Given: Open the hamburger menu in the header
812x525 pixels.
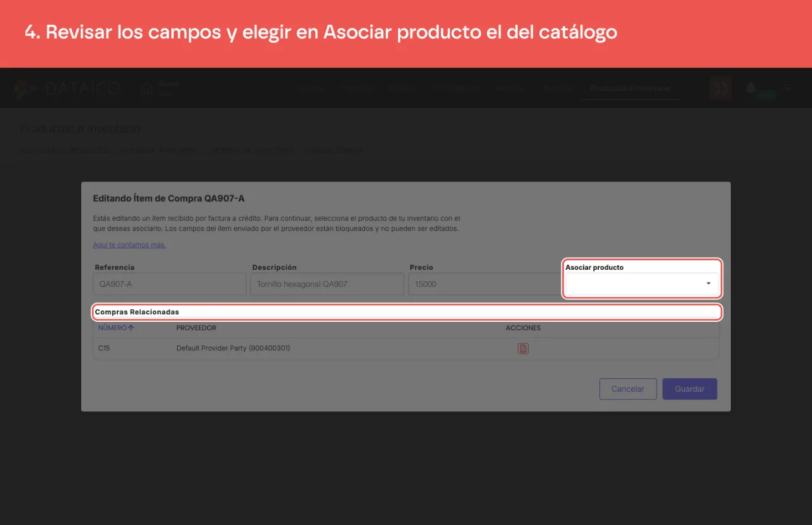Looking at the screenshot, I should click(787, 88).
